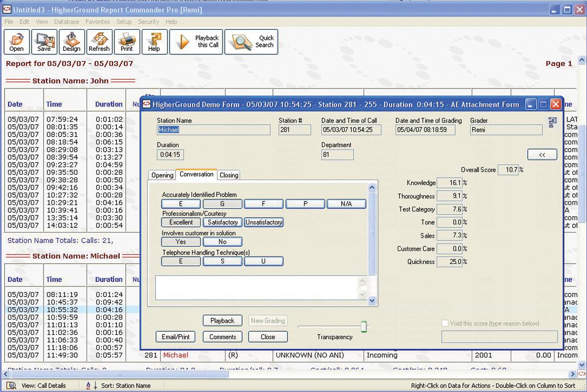Open the File menu
Viewport: 587px width, 392px height.
click(x=9, y=22)
